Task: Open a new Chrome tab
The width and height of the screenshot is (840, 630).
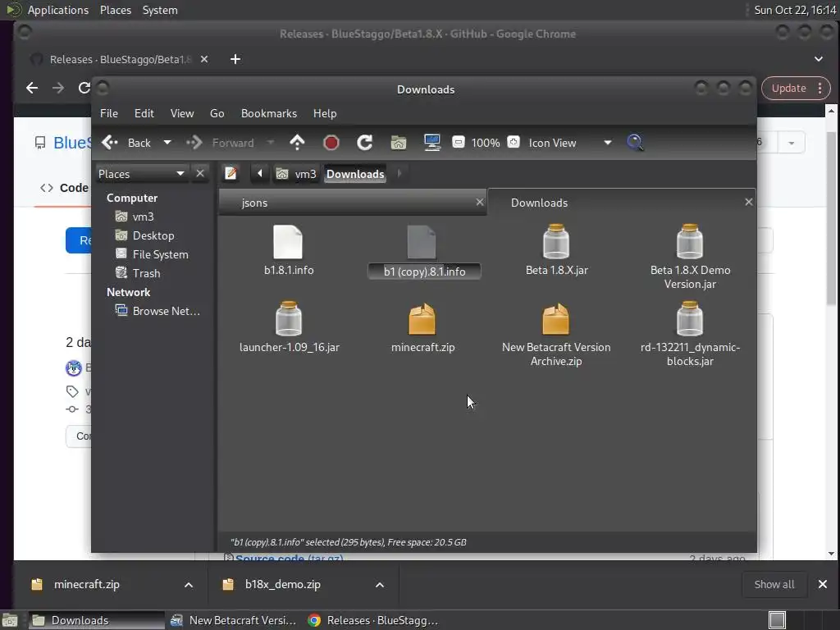Action: click(235, 59)
